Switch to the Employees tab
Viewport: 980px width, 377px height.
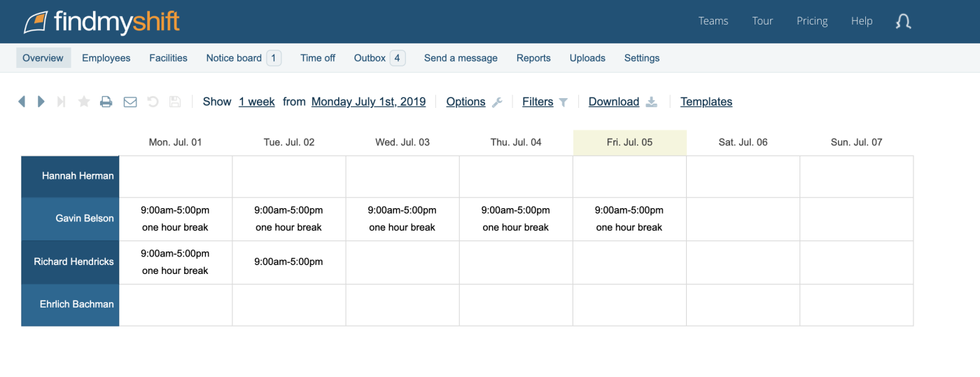point(106,58)
